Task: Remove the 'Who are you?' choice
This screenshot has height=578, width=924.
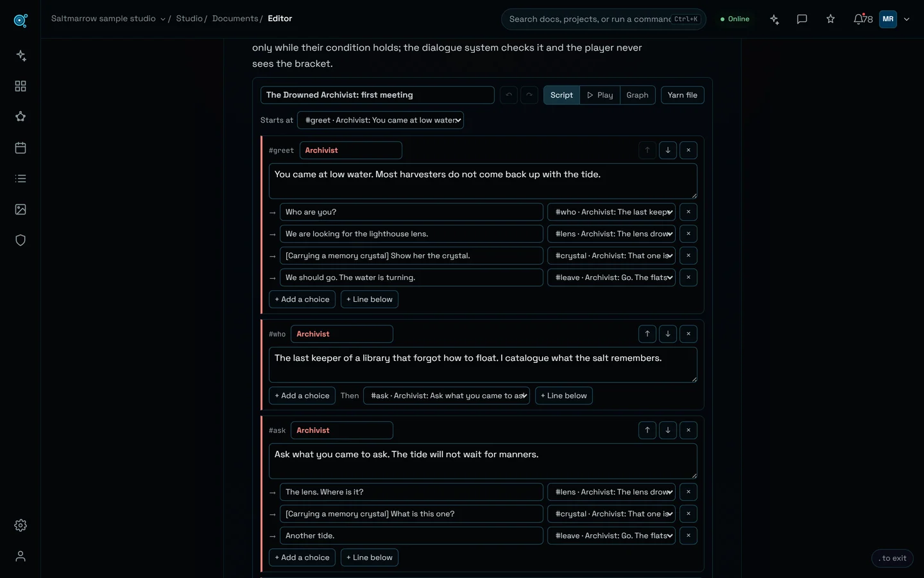Action: 689,212
